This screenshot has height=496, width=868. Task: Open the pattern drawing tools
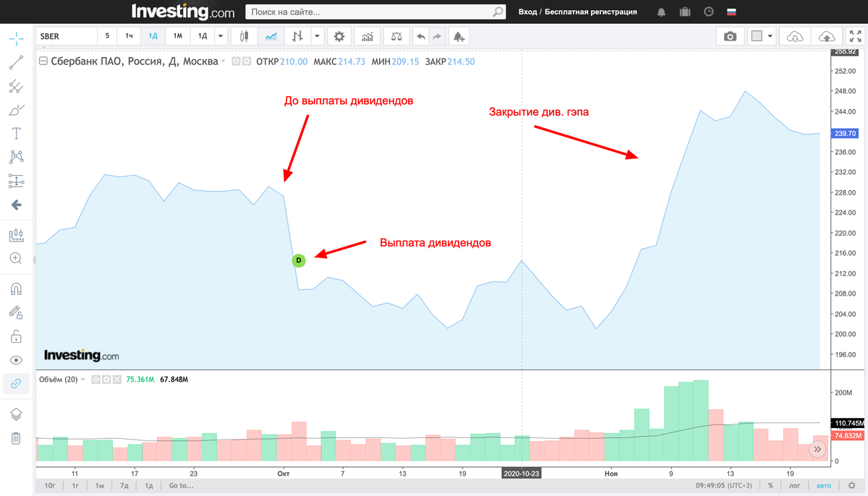pos(16,157)
